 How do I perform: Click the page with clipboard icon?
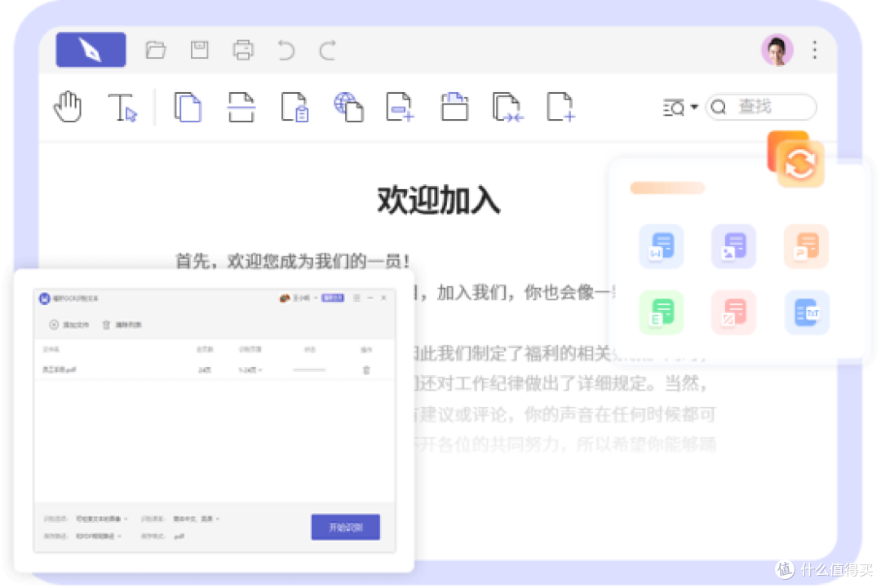pos(295,107)
